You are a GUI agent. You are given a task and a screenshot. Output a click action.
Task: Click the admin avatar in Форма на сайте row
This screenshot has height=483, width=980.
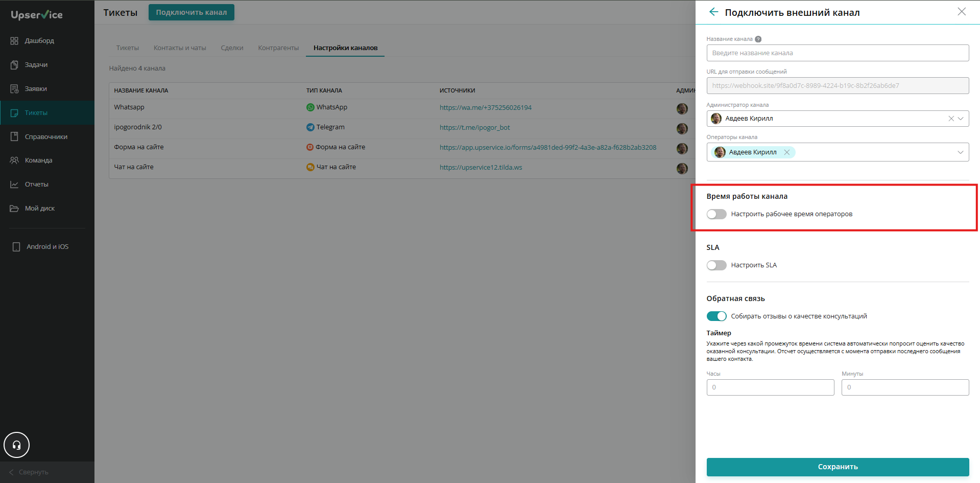point(682,148)
